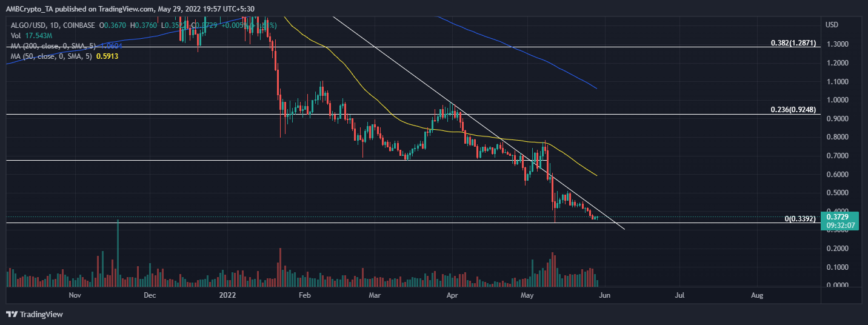Click the Aug label on time axis
868x325 pixels.
click(x=756, y=295)
